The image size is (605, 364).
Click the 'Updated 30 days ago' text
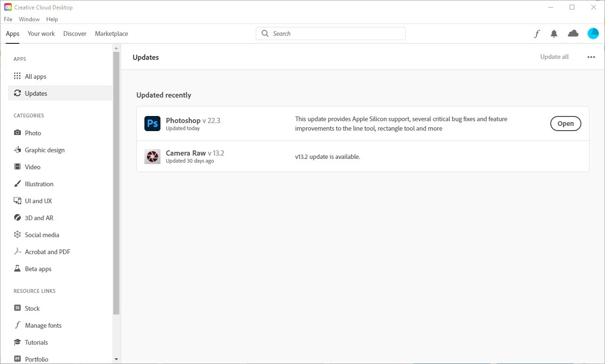coord(190,161)
